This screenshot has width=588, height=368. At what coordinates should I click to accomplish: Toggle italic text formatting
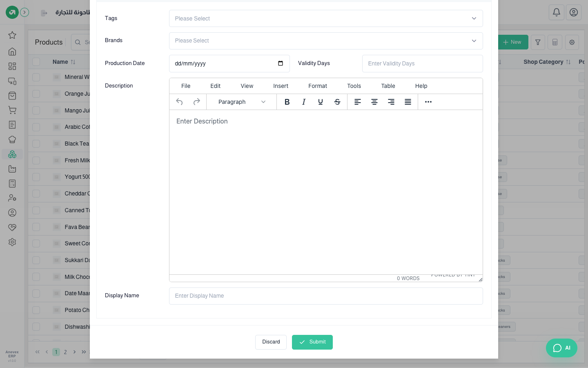tap(304, 102)
